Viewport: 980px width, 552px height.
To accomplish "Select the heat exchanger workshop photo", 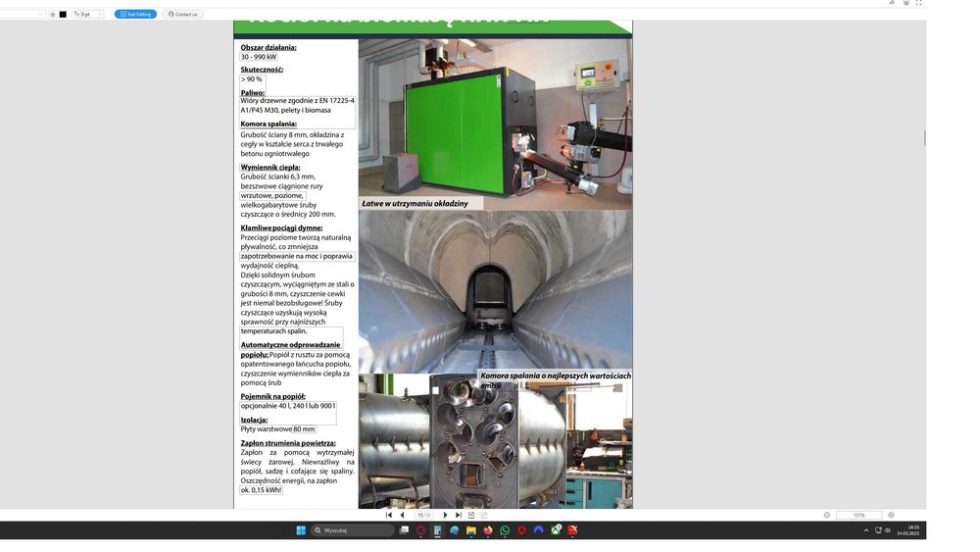I will point(496,441).
